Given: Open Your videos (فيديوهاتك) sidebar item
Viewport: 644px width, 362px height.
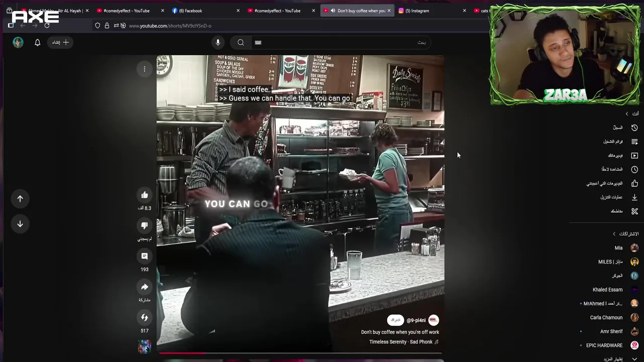Looking at the screenshot, I should click(x=623, y=156).
